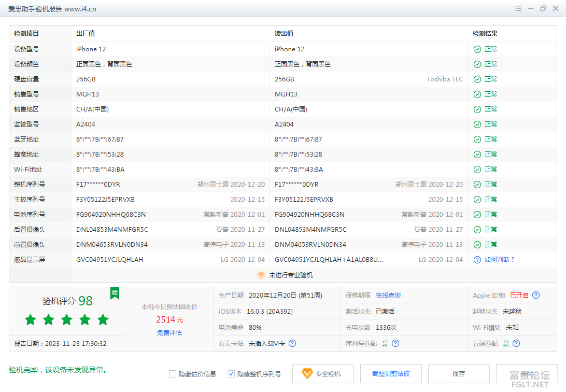Click the 电池寿命 80% value
The height and width of the screenshot is (392, 566).
pos(255,327)
